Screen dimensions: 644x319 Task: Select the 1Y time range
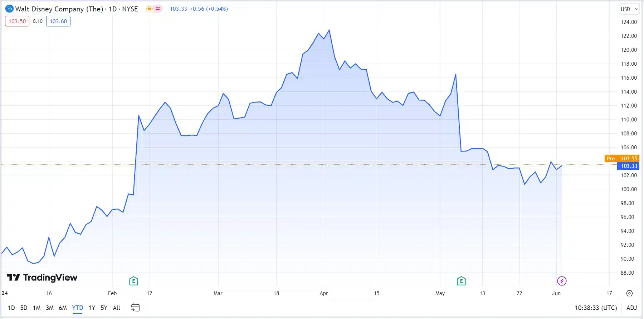point(92,308)
